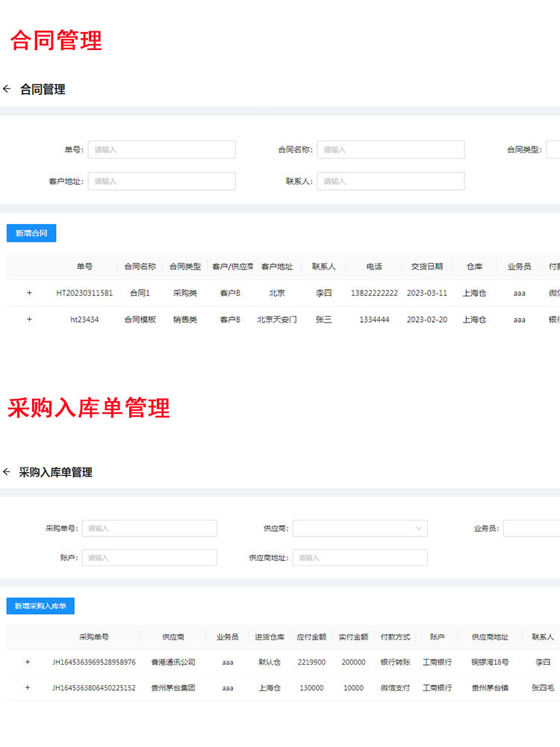Select amount cell 2219900
The height and width of the screenshot is (747, 560).
point(311,662)
